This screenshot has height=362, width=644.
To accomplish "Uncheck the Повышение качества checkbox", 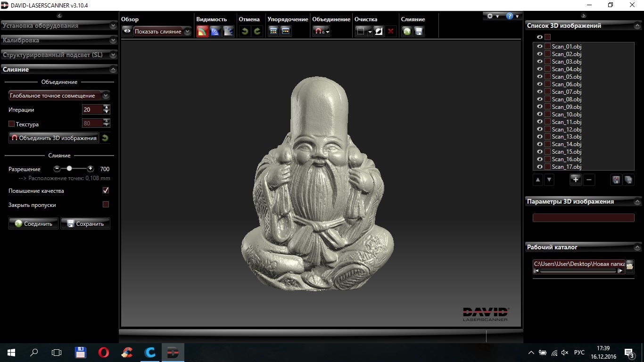I will [106, 190].
